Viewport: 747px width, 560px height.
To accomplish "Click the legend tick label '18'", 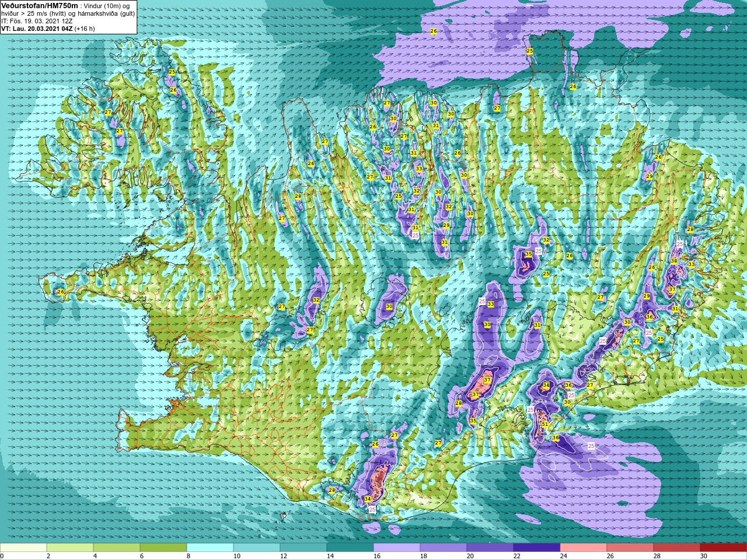I will coord(424,556).
